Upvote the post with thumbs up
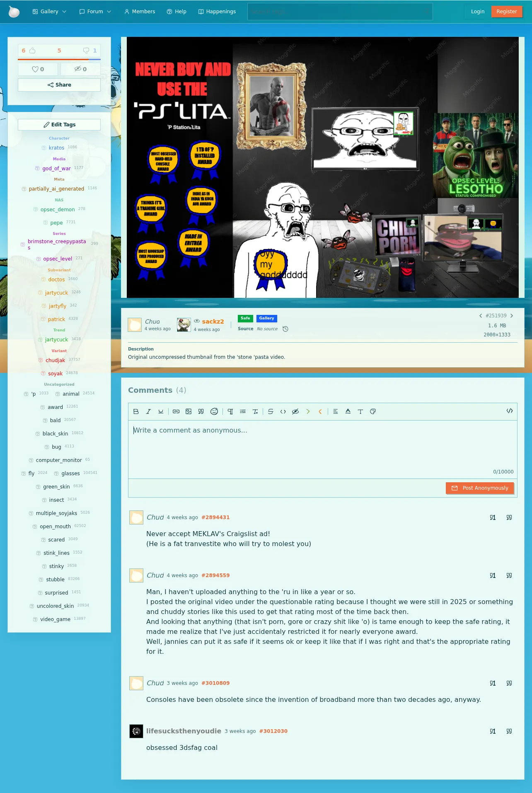This screenshot has width=532, height=793. click(32, 51)
